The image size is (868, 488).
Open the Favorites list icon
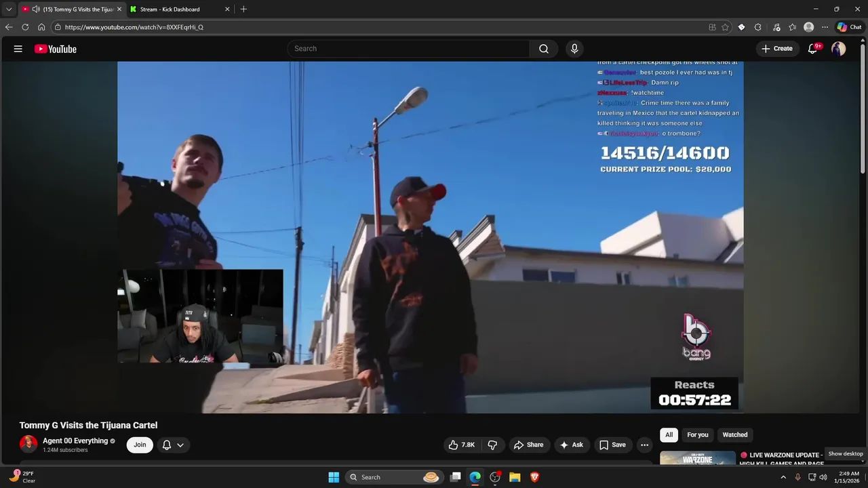pos(792,27)
